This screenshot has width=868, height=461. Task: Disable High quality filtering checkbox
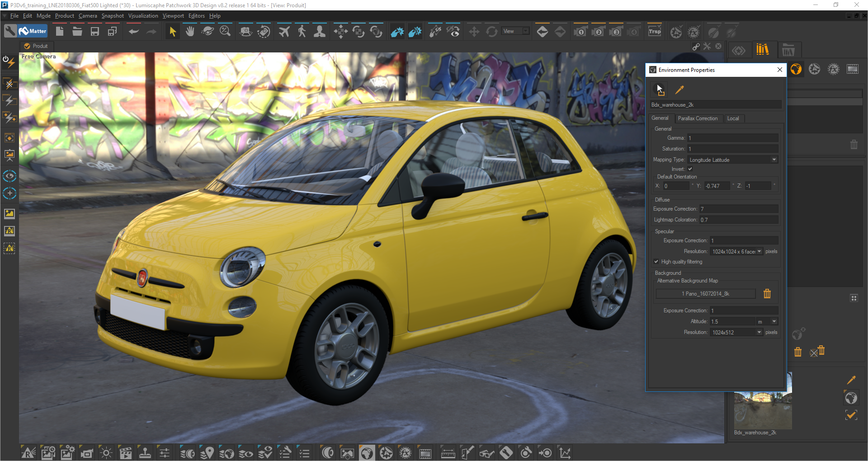click(x=656, y=262)
